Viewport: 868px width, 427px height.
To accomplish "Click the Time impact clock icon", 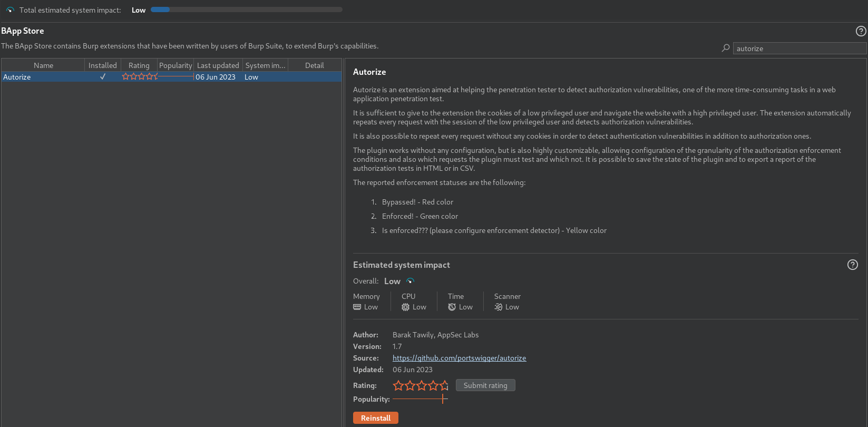I will 452,307.
